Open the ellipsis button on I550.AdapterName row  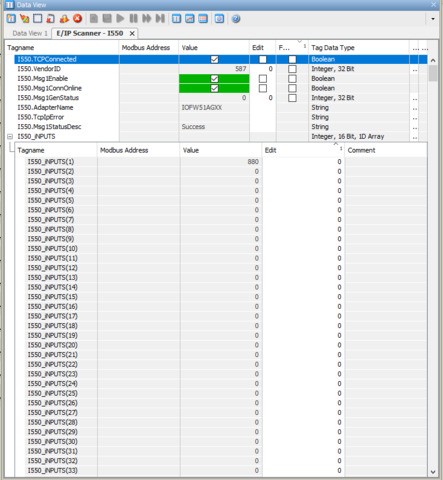tap(415, 108)
